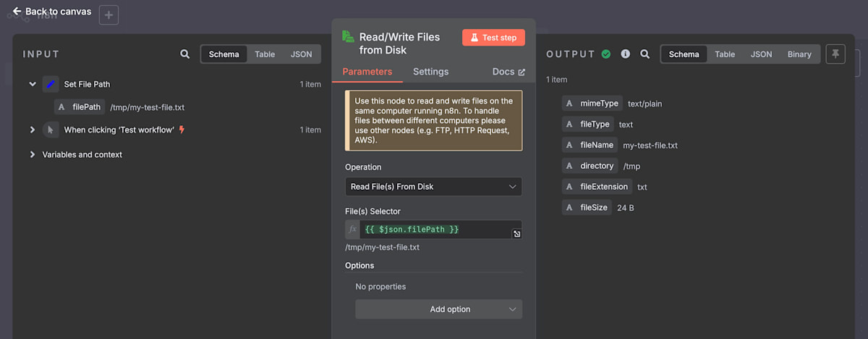Click the flask icon in Test step
Image resolution: width=868 pixels, height=339 pixels.
[x=475, y=38]
